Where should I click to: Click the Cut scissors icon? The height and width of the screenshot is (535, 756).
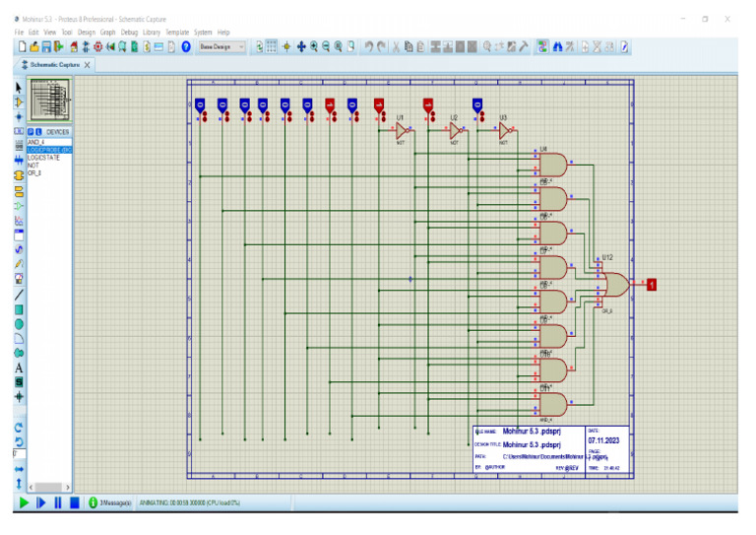pyautogui.click(x=396, y=46)
